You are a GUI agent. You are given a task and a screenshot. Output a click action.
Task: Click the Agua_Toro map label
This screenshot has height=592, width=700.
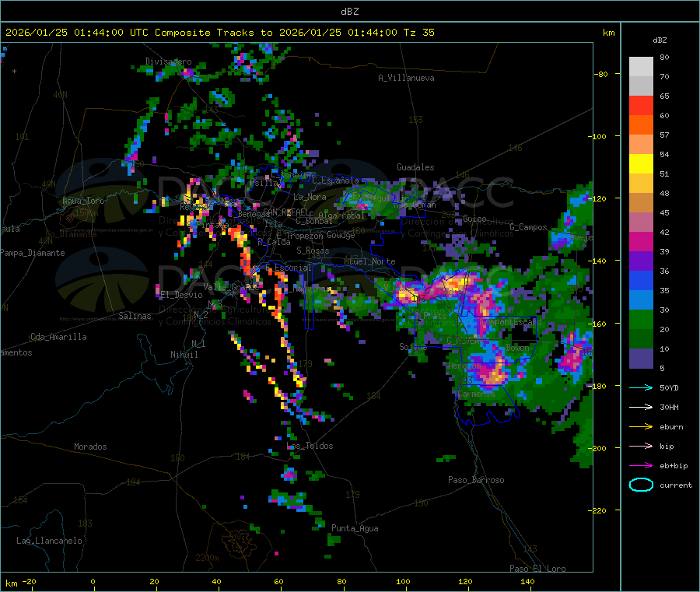click(83, 201)
